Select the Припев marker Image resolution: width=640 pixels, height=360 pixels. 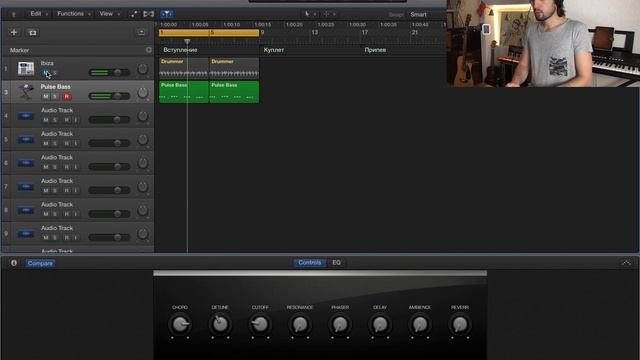(375, 50)
